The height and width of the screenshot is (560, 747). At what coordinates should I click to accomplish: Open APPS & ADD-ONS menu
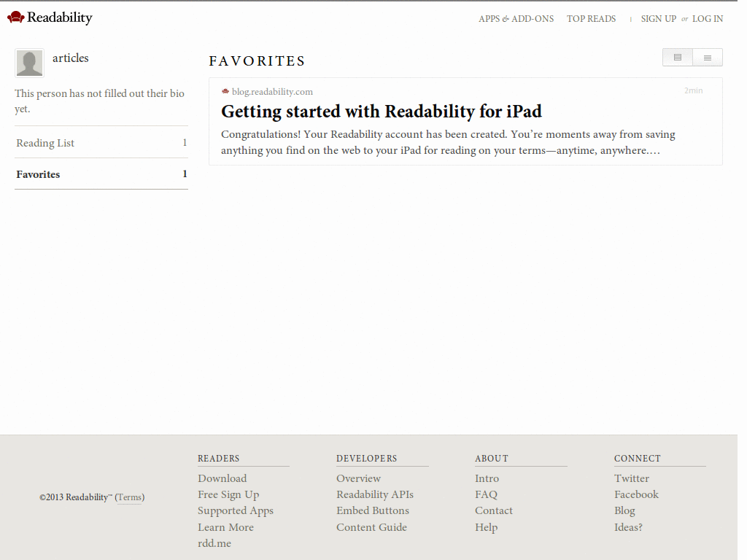coord(516,18)
